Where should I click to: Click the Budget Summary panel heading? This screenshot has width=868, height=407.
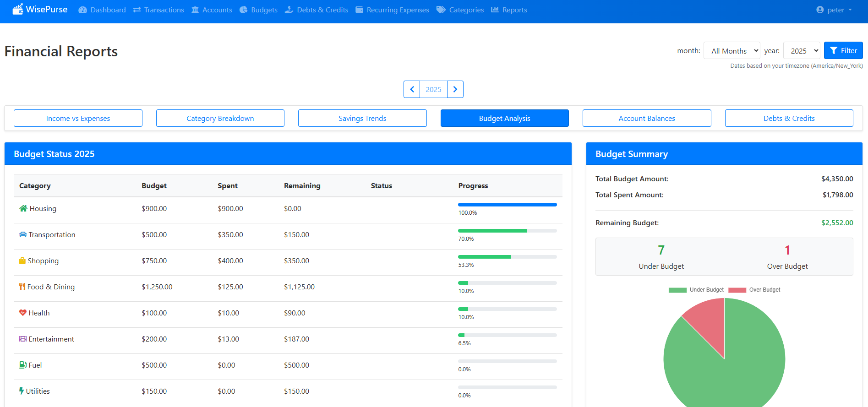point(632,154)
